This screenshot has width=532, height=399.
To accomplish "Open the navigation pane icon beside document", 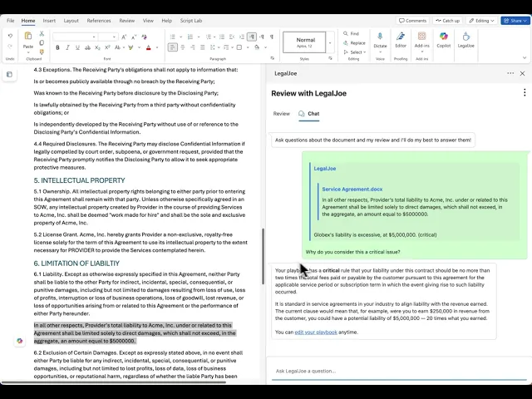I will [x=9, y=74].
